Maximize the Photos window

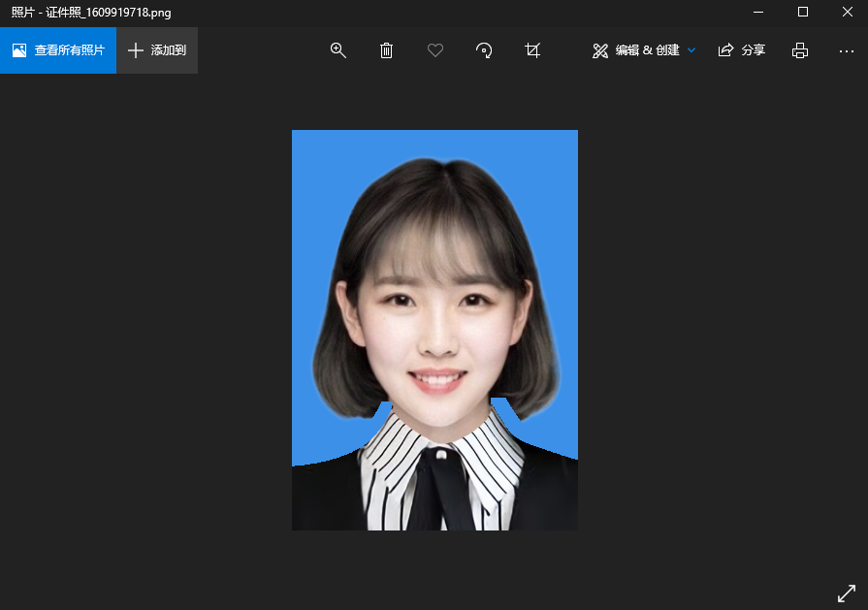click(x=802, y=12)
